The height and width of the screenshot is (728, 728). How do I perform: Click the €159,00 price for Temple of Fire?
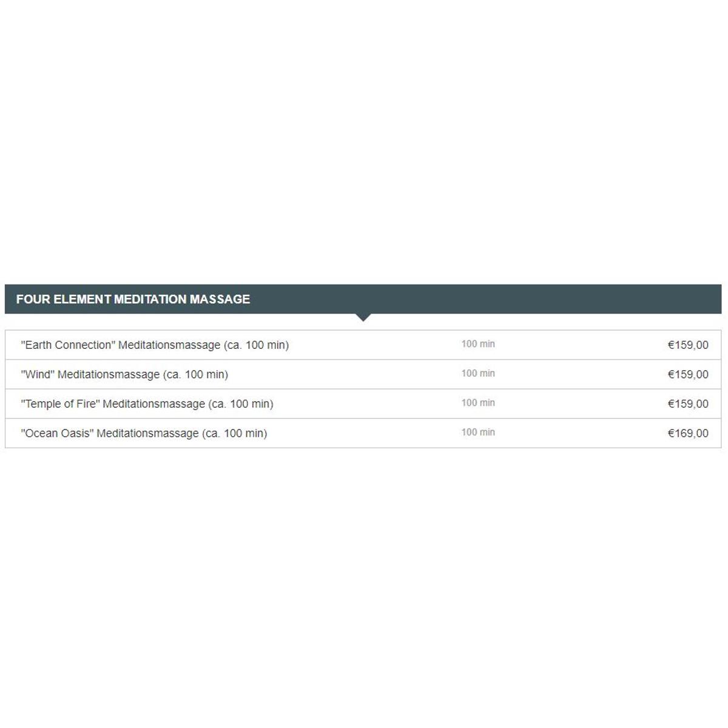(x=688, y=404)
